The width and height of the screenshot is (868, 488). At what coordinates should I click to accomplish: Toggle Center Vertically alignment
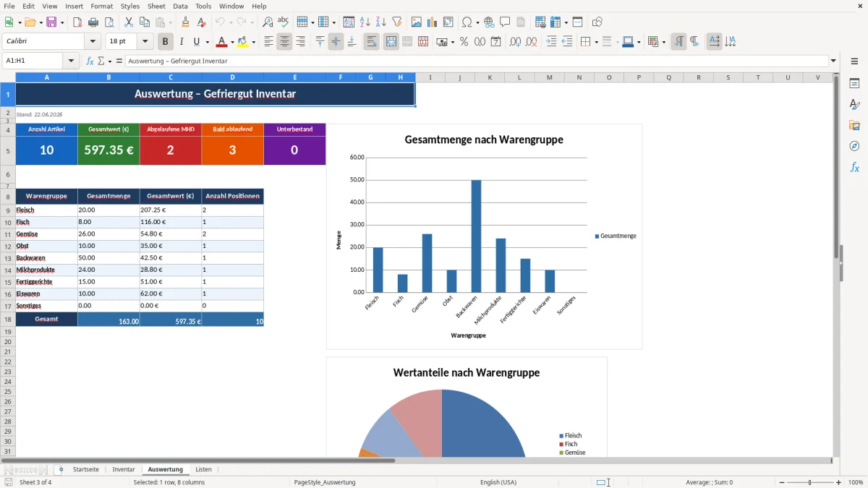tap(336, 42)
